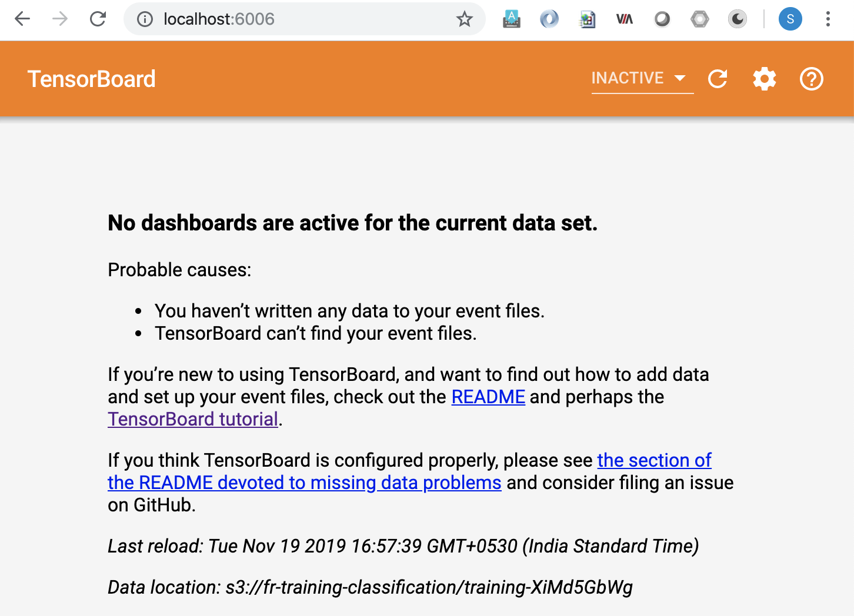Click the missing data problems README link
Screen dimensions: 854x616
coord(304,482)
